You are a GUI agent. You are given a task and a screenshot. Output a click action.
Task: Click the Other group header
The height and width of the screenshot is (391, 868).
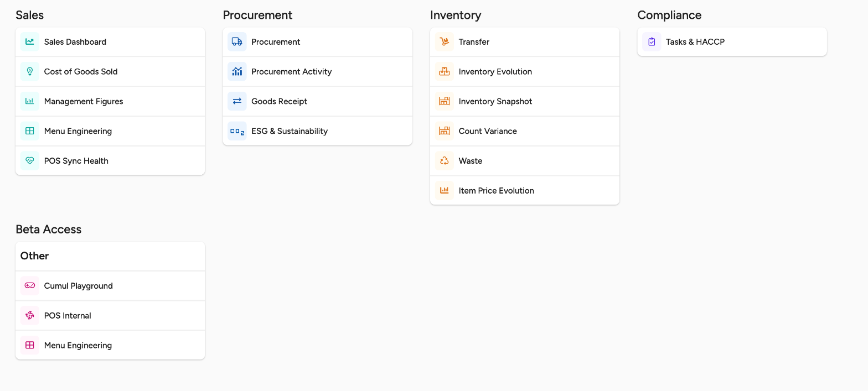[x=110, y=256]
